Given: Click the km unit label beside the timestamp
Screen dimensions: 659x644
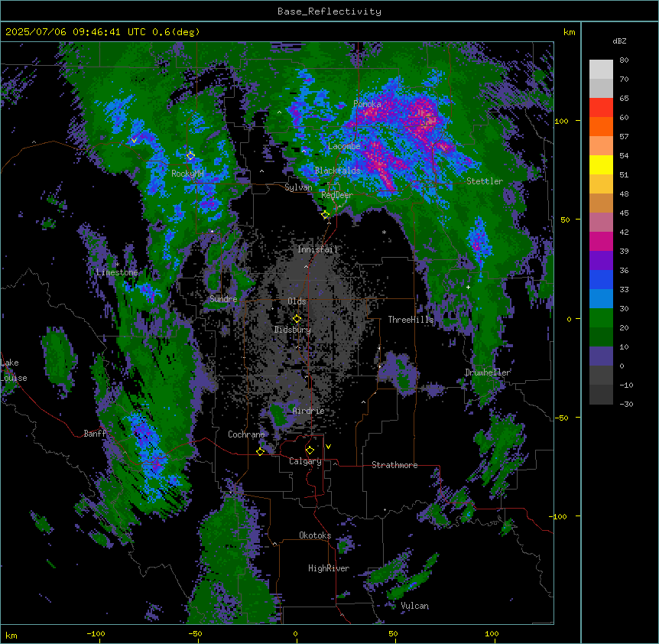Looking at the screenshot, I should point(570,32).
